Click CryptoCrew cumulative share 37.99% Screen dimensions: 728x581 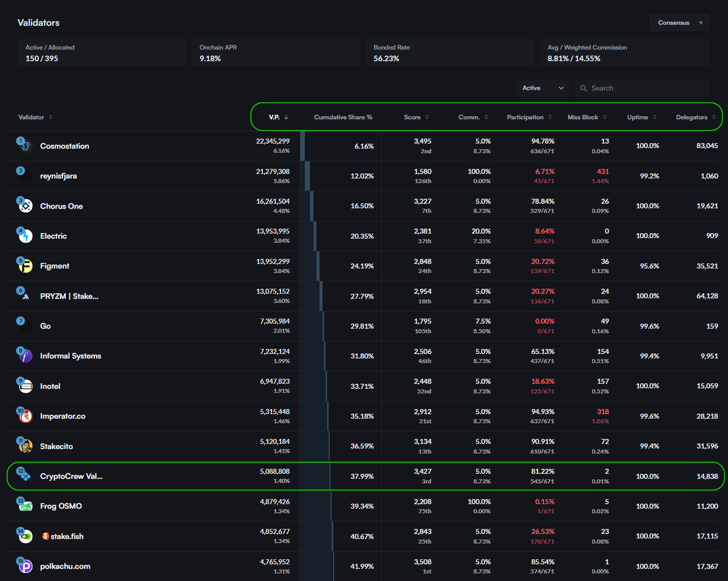(x=362, y=476)
